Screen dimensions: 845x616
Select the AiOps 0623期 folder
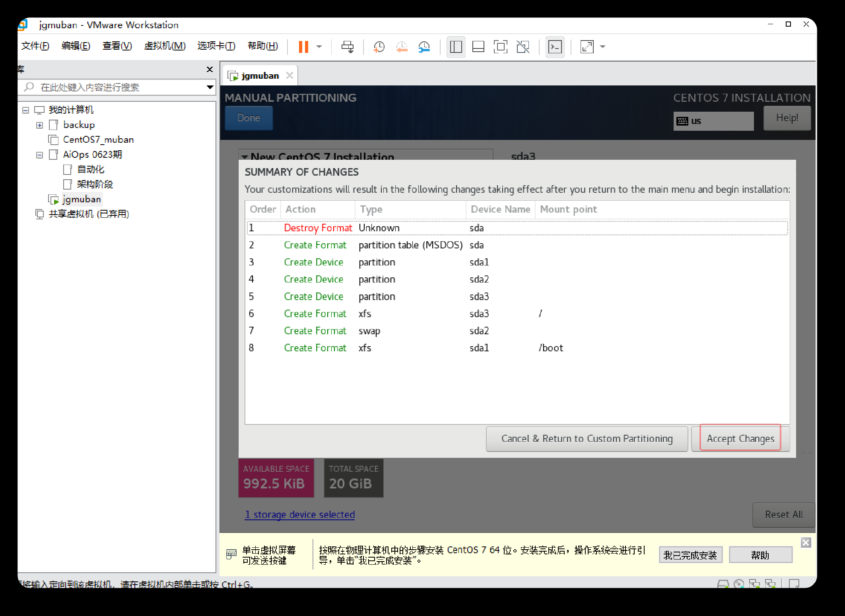coord(92,155)
